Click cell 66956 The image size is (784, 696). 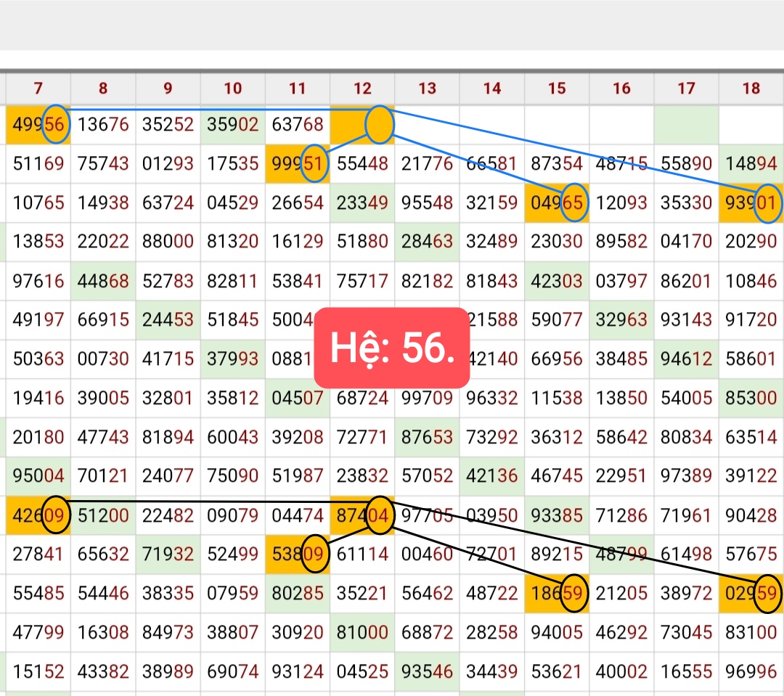tap(557, 359)
